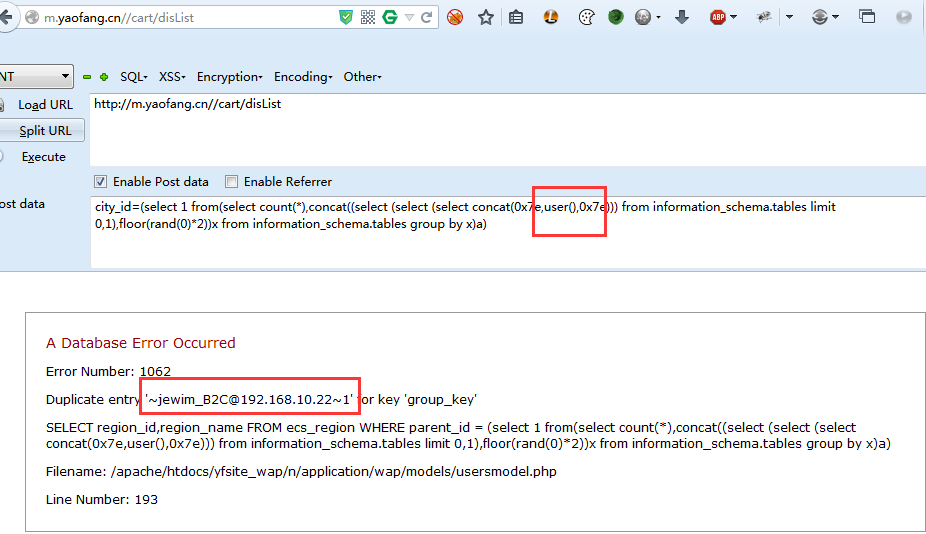Open downloads with the down arrow icon

(682, 18)
